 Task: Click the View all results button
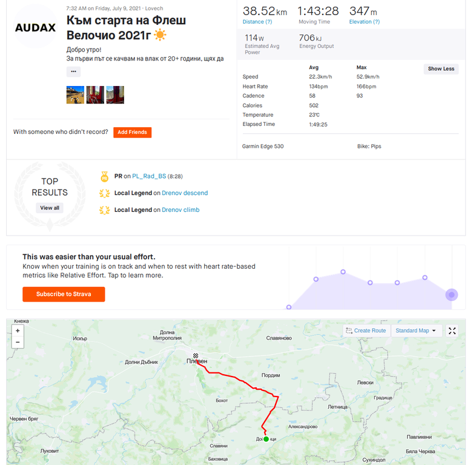(x=50, y=208)
